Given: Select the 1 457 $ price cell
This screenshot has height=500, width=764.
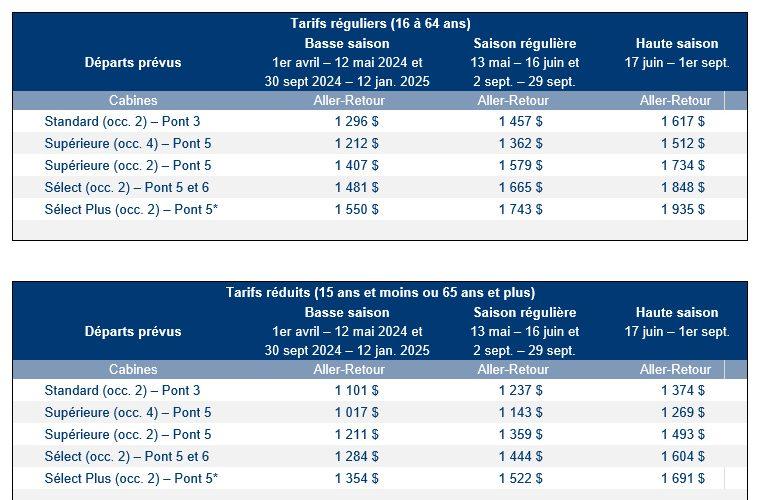Looking at the screenshot, I should coord(520,121).
